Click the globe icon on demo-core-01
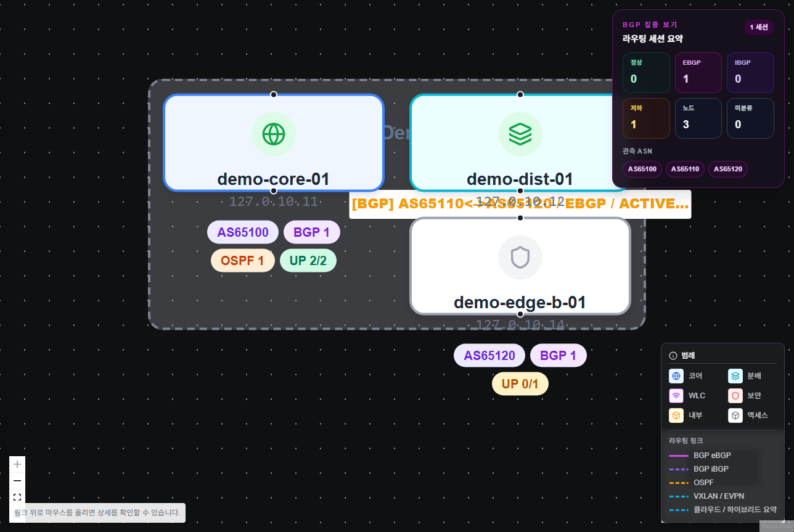The image size is (794, 532). pos(273,134)
